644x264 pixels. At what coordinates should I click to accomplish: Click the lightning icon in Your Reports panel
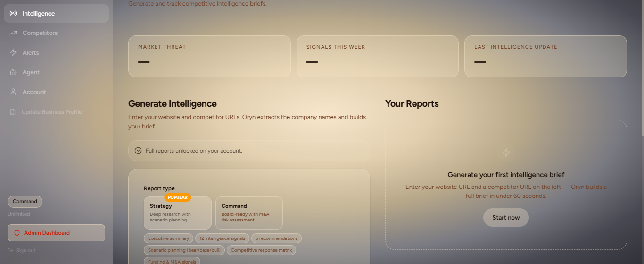pyautogui.click(x=506, y=153)
